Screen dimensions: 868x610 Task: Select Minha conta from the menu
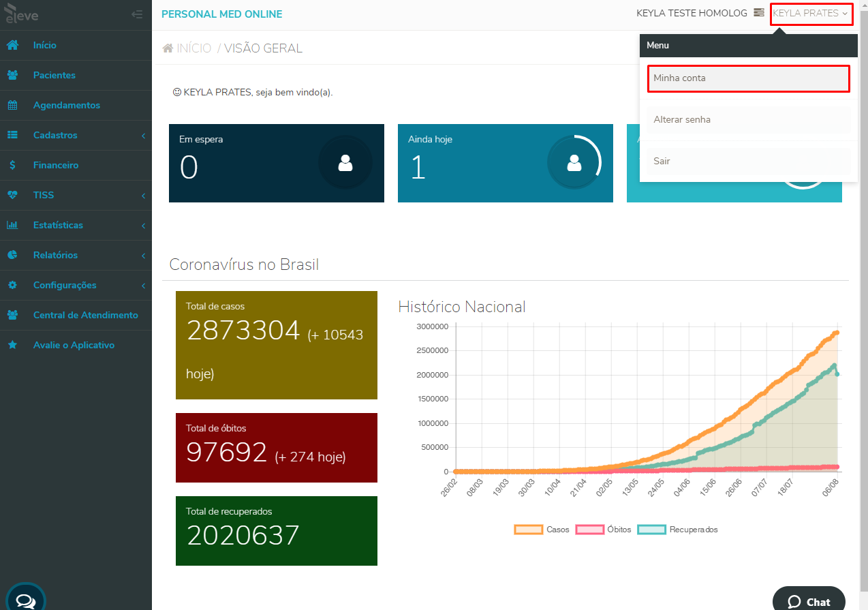[x=748, y=78]
